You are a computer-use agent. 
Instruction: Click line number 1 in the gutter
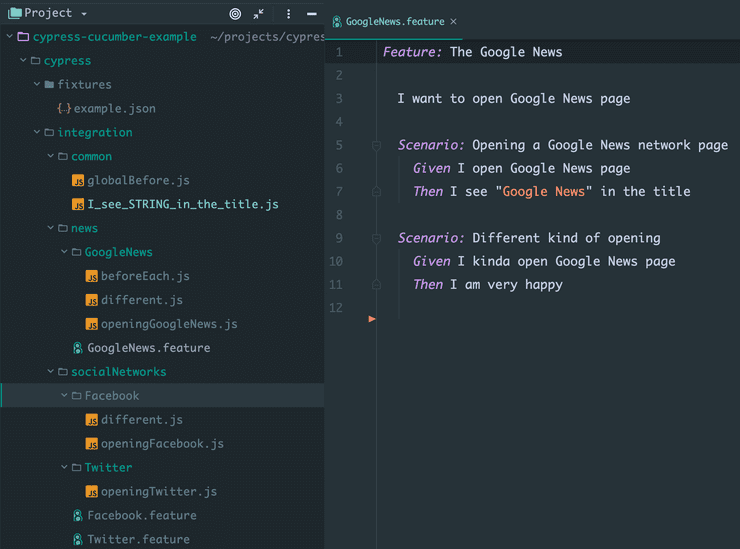click(x=339, y=52)
